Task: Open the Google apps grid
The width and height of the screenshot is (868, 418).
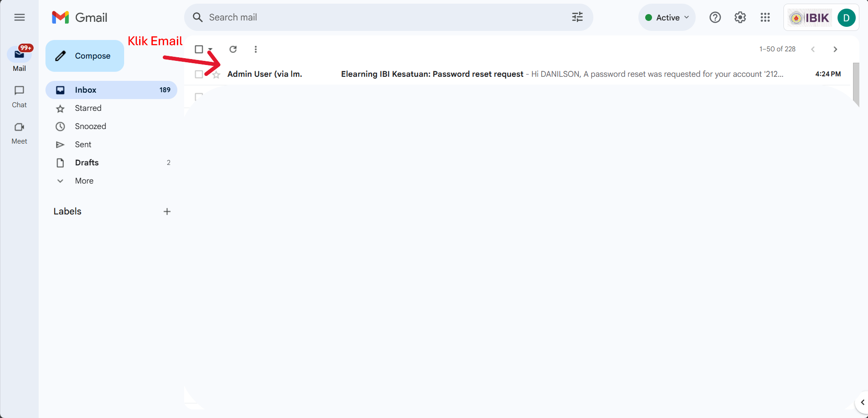Action: (x=765, y=17)
